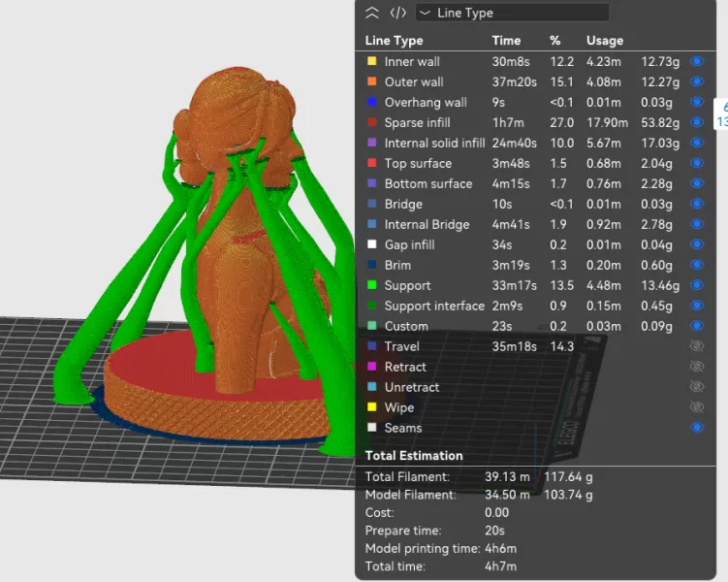Click the G-code view code brackets icon
The image size is (728, 582).
click(x=397, y=13)
